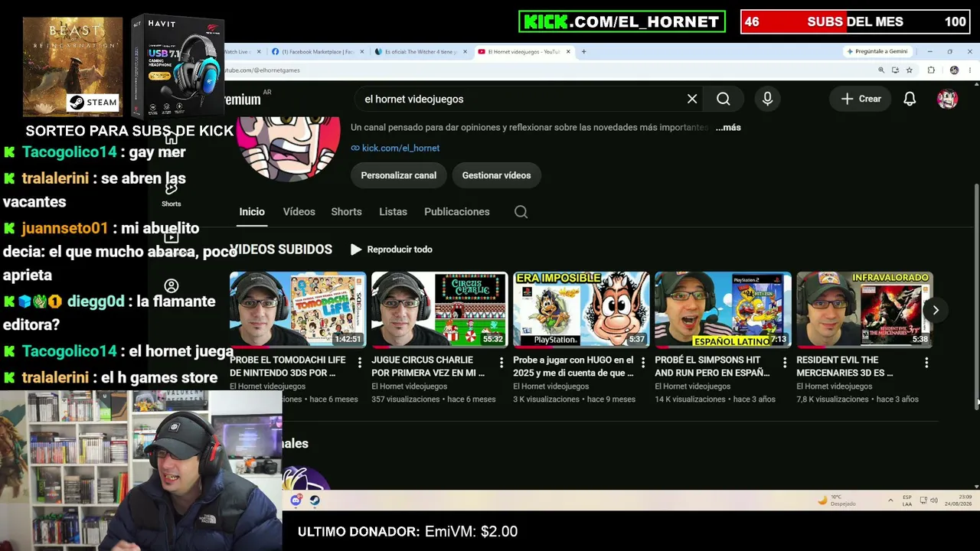
Task: Click the magnifier search button in YouTube
Action: pyautogui.click(x=724, y=99)
